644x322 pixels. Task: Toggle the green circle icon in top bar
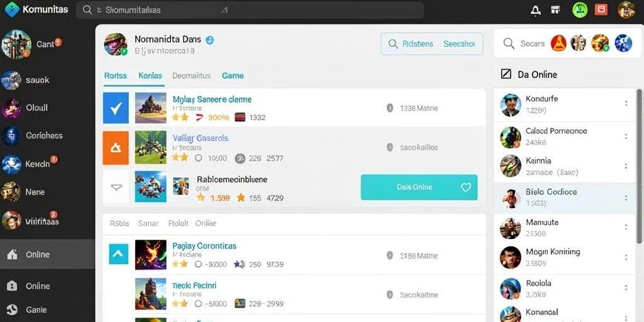[x=580, y=10]
